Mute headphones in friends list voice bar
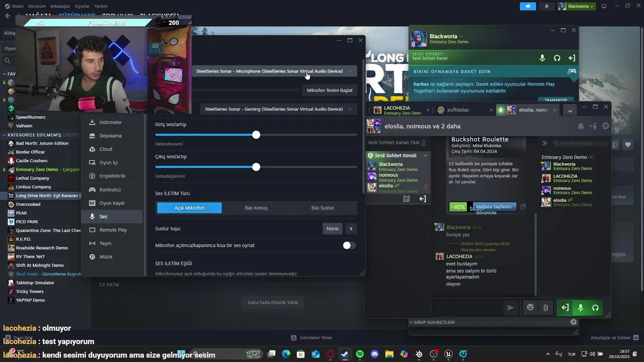Screen dimensions: 644x362 point(557,58)
